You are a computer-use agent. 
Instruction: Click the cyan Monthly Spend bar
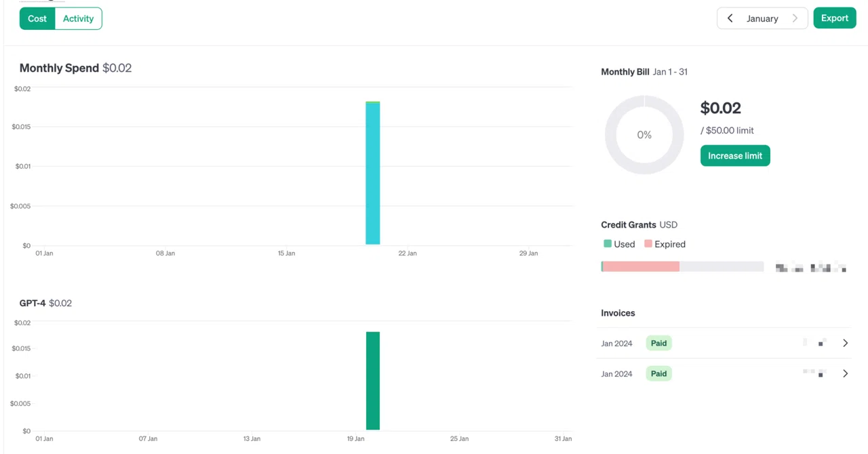373,173
